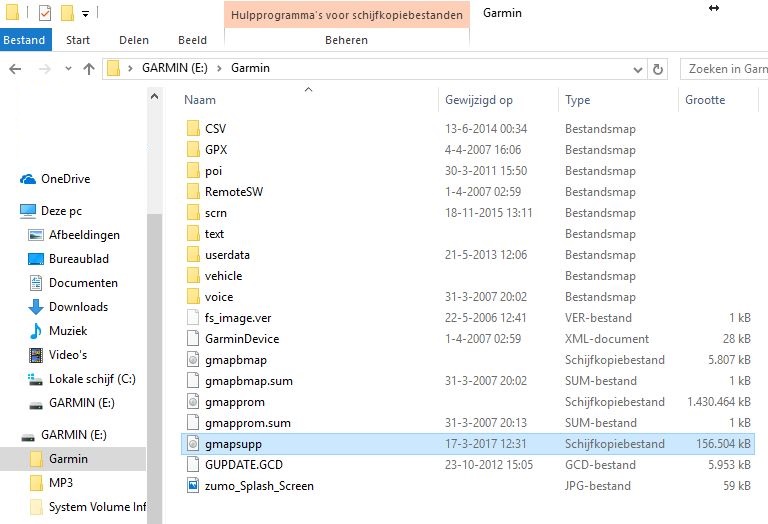Image resolution: width=768 pixels, height=524 pixels.
Task: Select the gmapprom.sum file name
Action: tap(248, 423)
